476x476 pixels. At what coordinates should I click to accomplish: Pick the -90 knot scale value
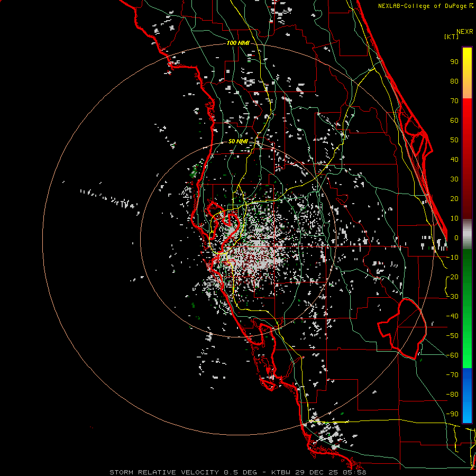pos(452,414)
